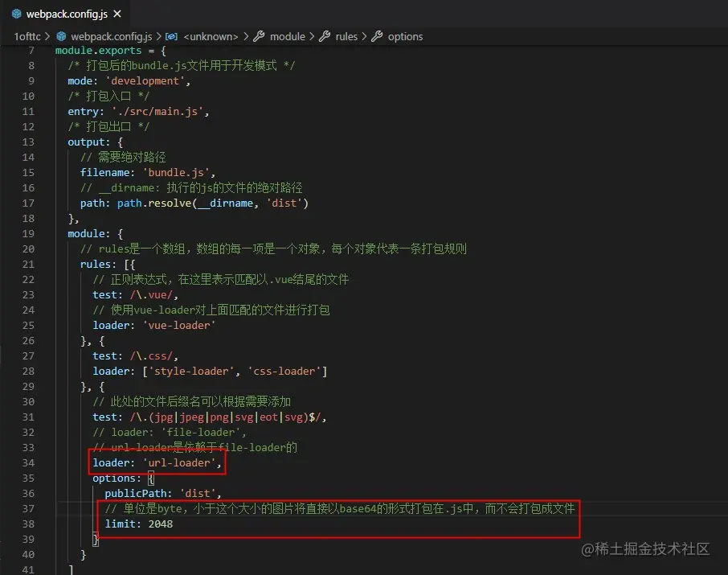Place cursor on 'module.exports' text
This screenshot has height=575, width=728.
coord(98,50)
